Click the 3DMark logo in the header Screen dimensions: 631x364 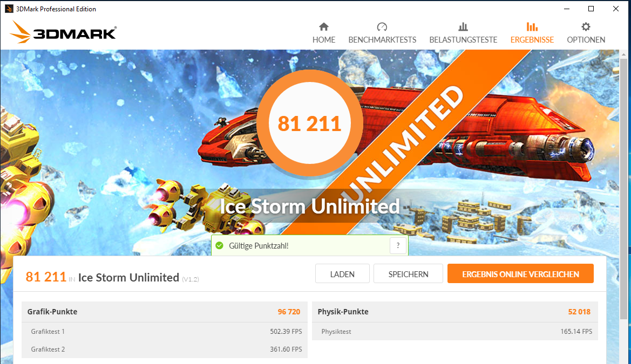(63, 32)
